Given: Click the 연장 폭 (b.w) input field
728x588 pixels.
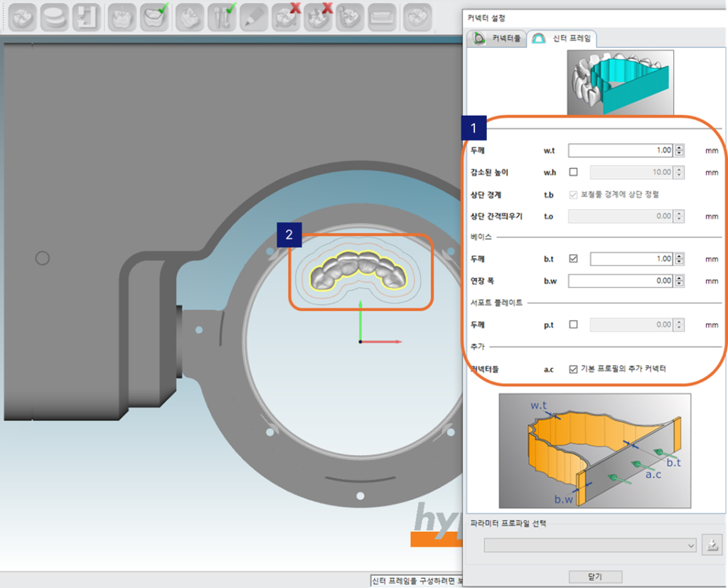Looking at the screenshot, I should click(x=620, y=282).
